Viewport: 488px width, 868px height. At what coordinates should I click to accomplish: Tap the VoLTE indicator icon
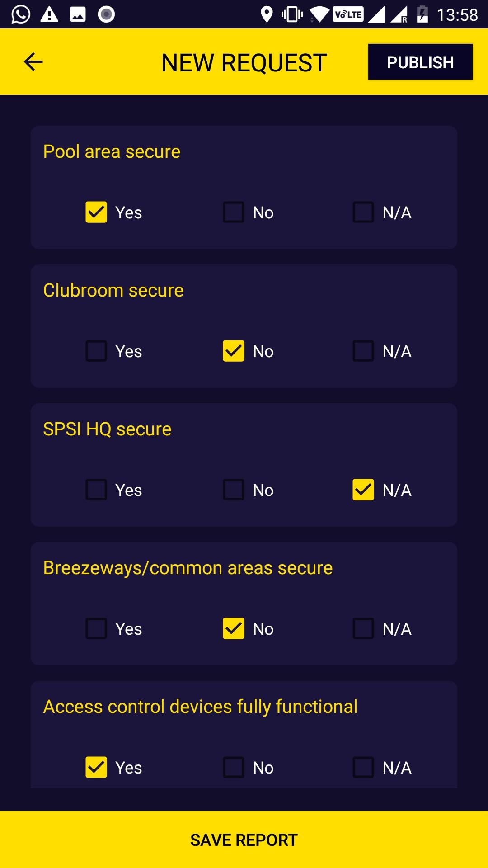click(x=348, y=14)
